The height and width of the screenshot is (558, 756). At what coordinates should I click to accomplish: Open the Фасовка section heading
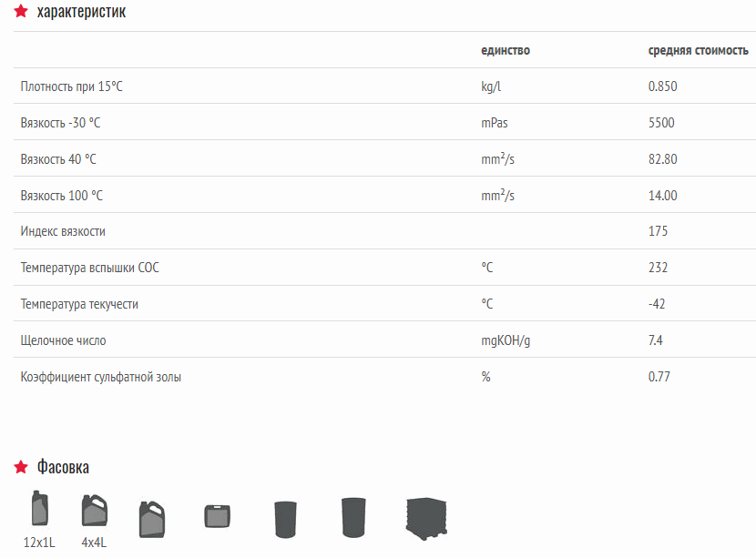click(63, 467)
